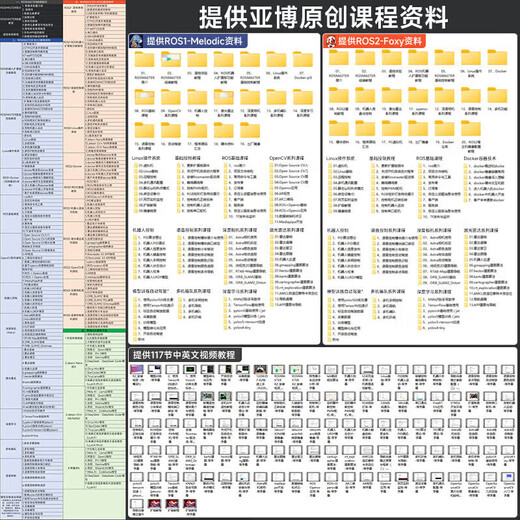Open folder 02 ROSMASTER in ROS1-Melodic panel
520x520 pixels.
(171, 60)
